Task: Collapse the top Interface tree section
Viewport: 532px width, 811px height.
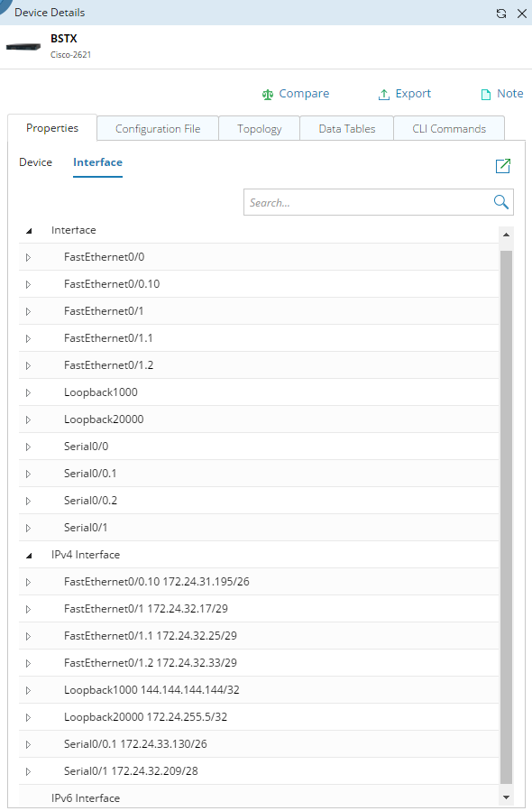Action: [29, 231]
